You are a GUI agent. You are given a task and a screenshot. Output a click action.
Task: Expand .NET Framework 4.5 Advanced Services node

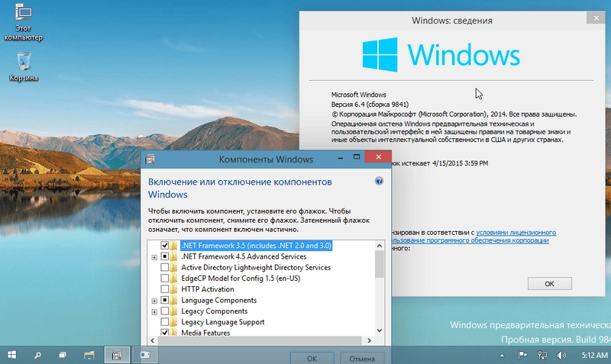pyautogui.click(x=154, y=257)
